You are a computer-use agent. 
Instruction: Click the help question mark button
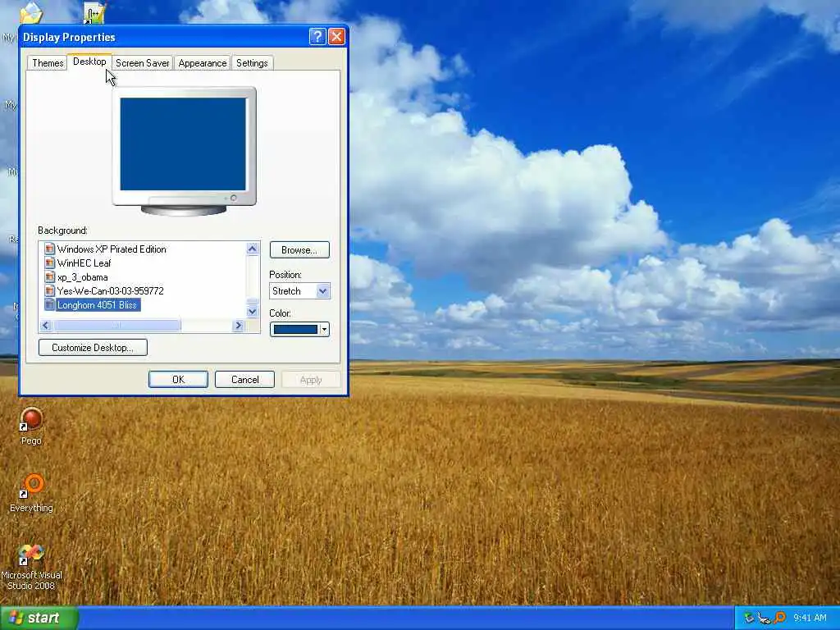click(x=317, y=36)
